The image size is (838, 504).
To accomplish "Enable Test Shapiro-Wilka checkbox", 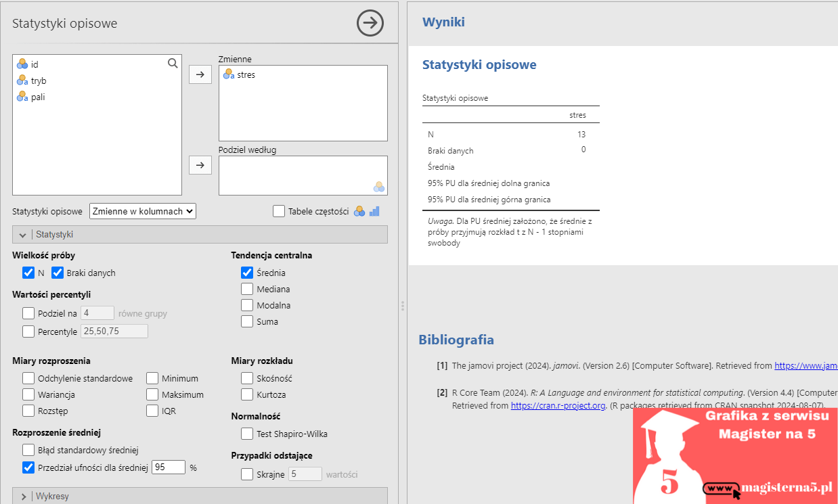I will [247, 434].
